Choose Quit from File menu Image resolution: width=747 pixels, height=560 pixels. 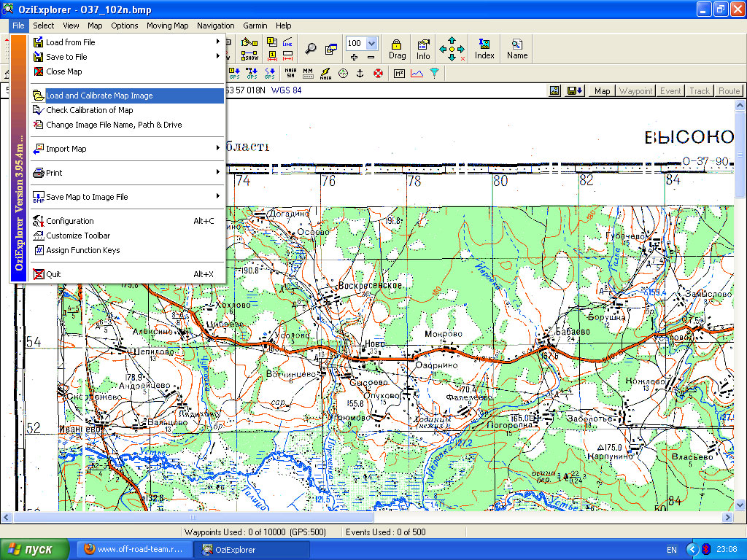(127, 274)
